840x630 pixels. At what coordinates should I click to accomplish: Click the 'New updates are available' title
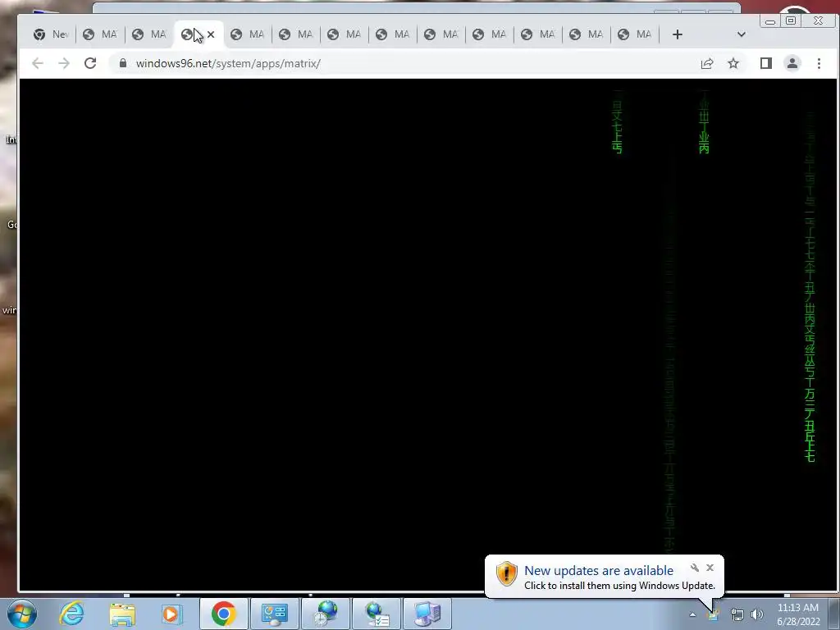pyautogui.click(x=598, y=571)
